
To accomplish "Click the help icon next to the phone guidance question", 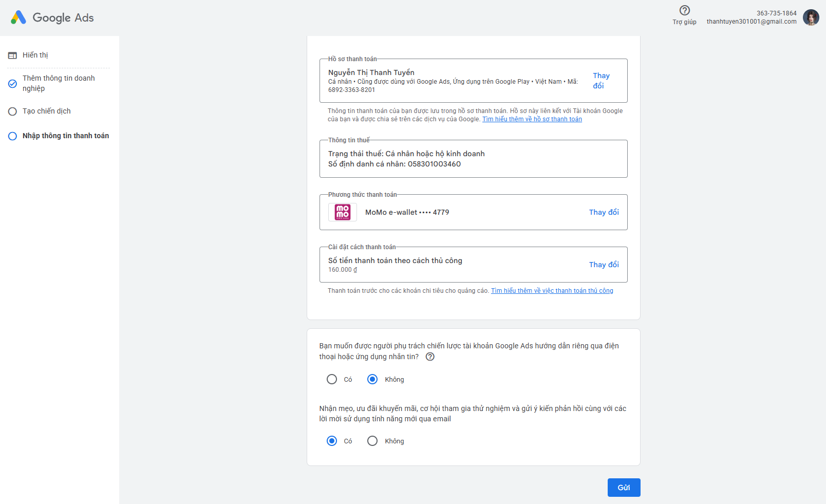I will 430,357.
